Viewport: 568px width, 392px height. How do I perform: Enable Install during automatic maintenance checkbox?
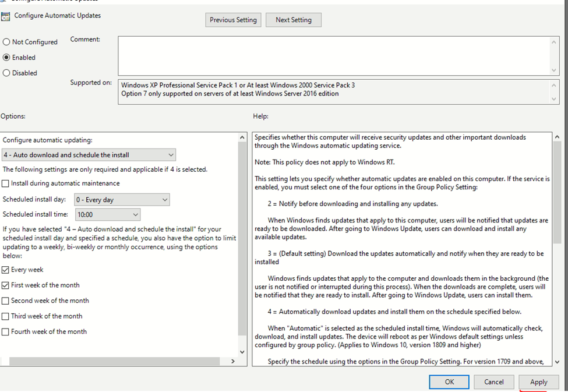(x=6, y=183)
